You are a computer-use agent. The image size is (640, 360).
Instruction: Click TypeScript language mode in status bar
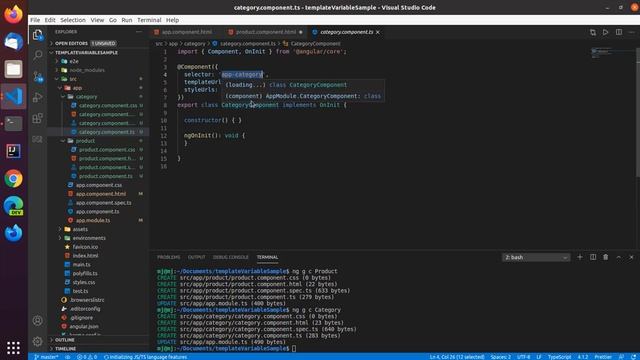click(559, 357)
